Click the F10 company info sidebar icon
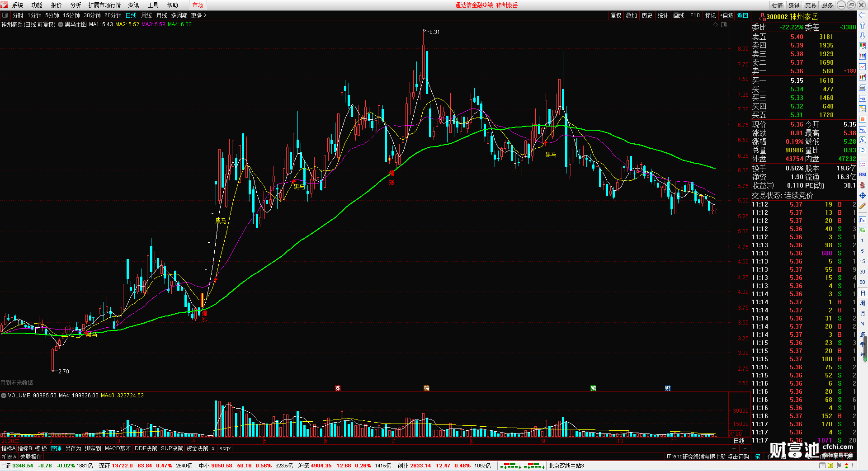Viewport: 868px width, 471px height. [862, 99]
